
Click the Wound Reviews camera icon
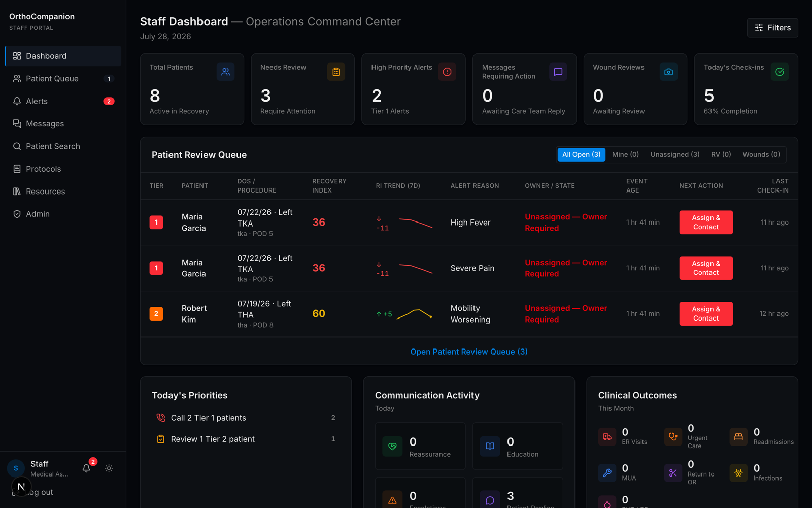coord(668,72)
